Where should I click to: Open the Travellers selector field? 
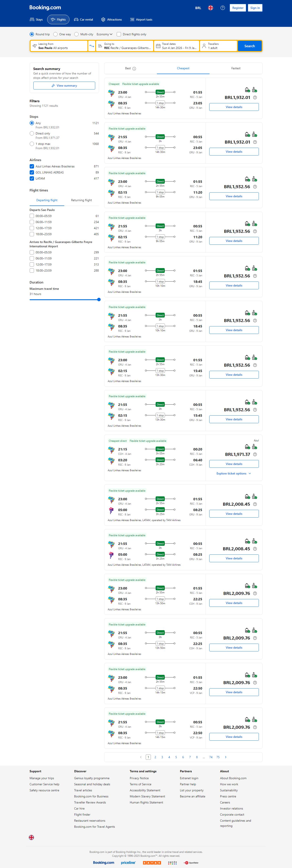pyautogui.click(x=218, y=46)
